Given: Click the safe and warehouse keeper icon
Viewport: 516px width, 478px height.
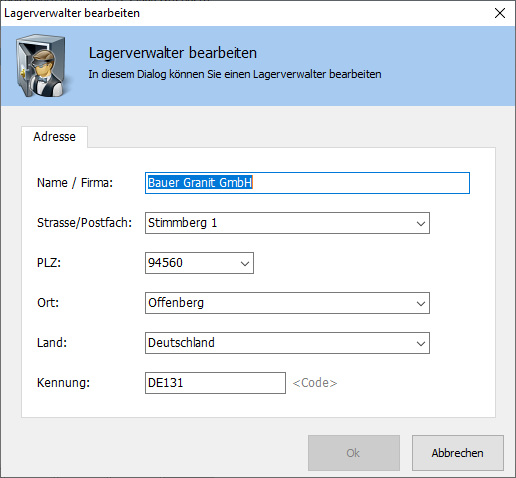Looking at the screenshot, I should 42,66.
